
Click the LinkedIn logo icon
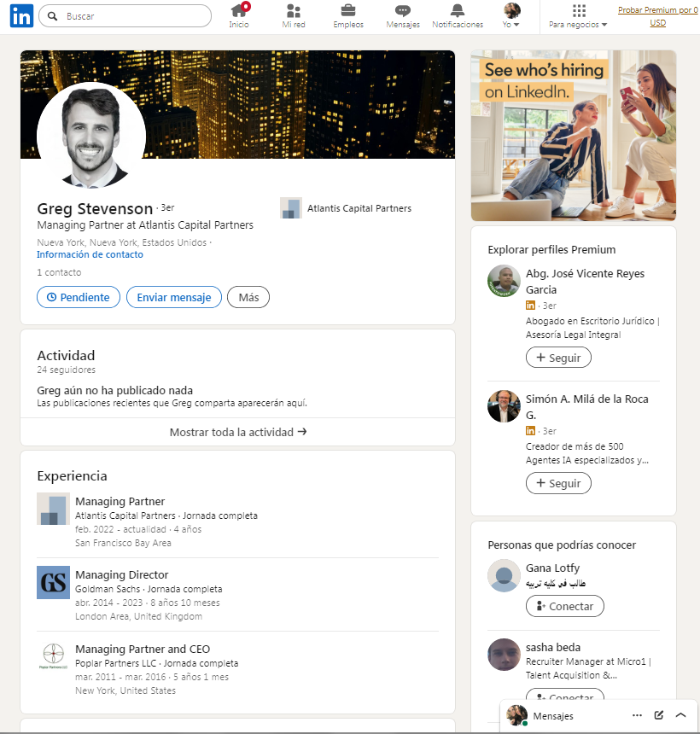[21, 16]
